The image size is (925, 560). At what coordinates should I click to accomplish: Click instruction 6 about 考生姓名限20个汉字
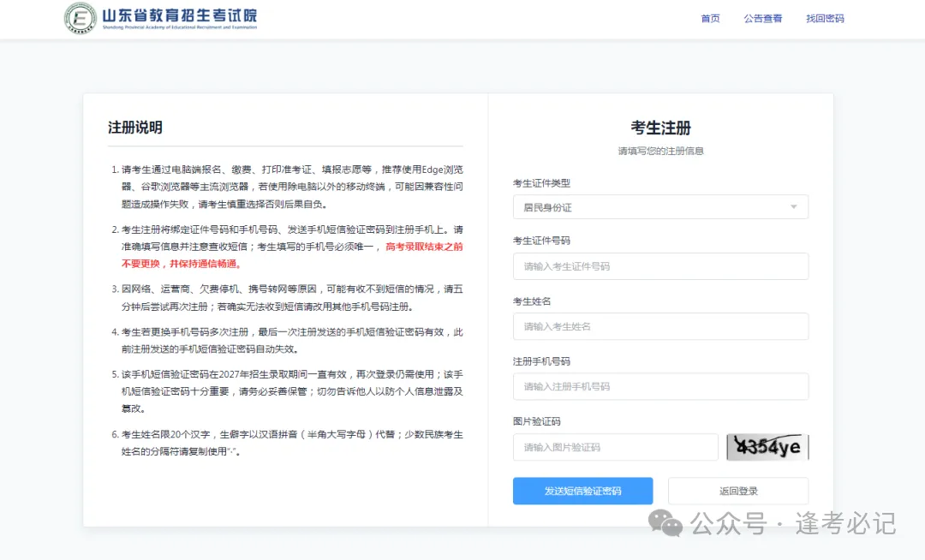point(287,443)
